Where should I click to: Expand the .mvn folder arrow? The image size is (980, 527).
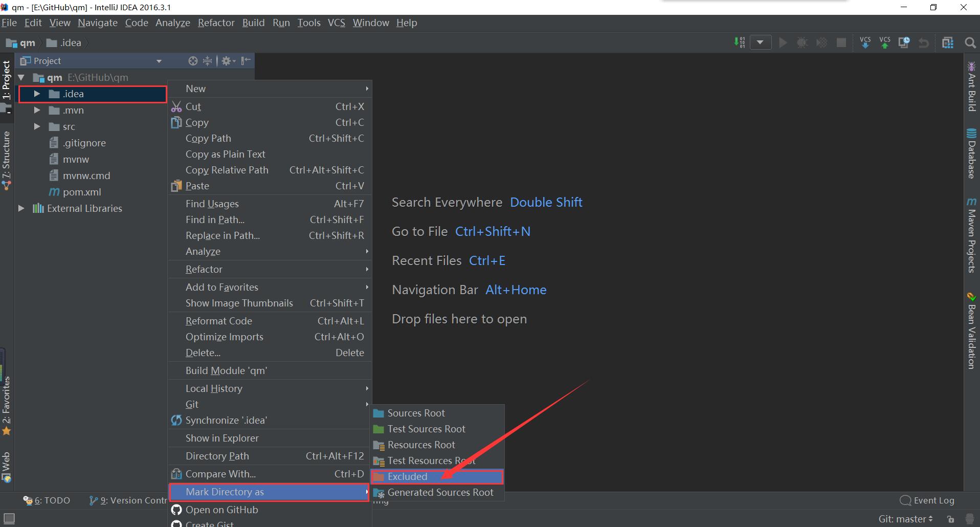pos(37,111)
